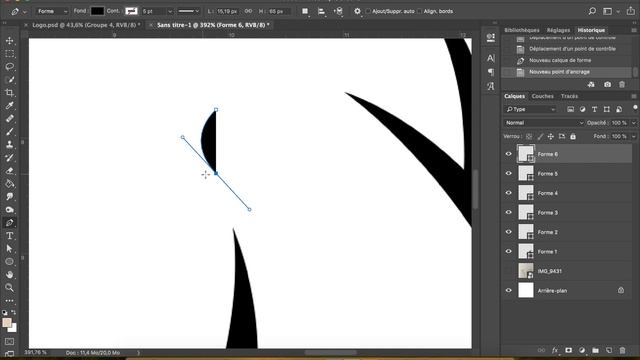Add a layer style with fx icon
Viewport: 640px width, 360px height.
(555, 350)
